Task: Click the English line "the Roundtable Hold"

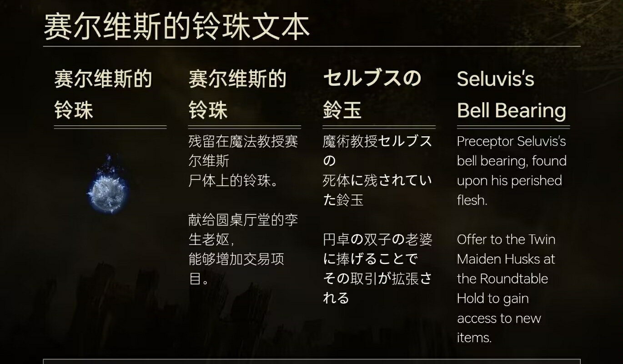Action: 502,288
